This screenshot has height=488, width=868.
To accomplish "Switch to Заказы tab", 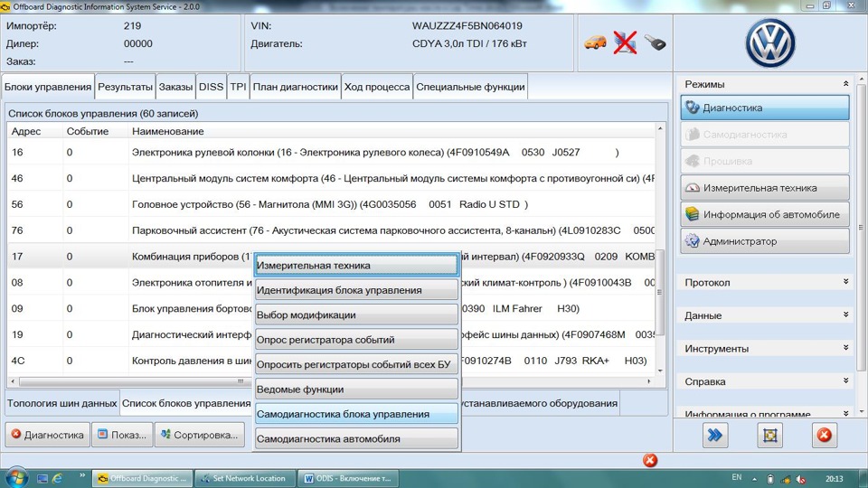I will [x=175, y=87].
